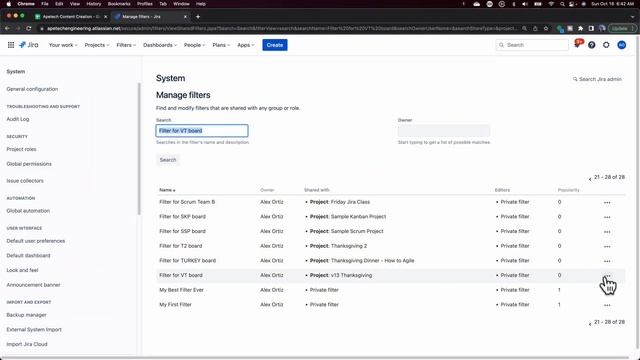Viewport: 640px width, 360px height.
Task: Open Chrome extensions puzzle icon
Action: (x=580, y=28)
